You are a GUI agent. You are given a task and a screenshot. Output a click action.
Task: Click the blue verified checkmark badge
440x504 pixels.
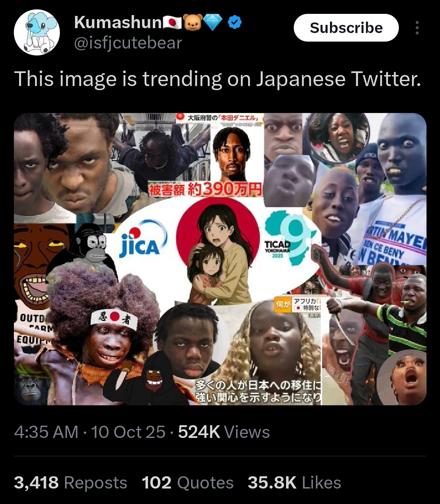pos(234,23)
